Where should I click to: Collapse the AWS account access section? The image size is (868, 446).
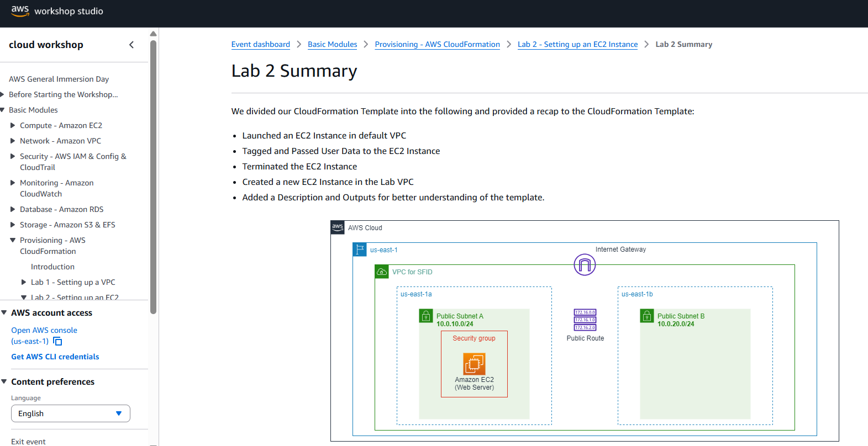click(4, 312)
